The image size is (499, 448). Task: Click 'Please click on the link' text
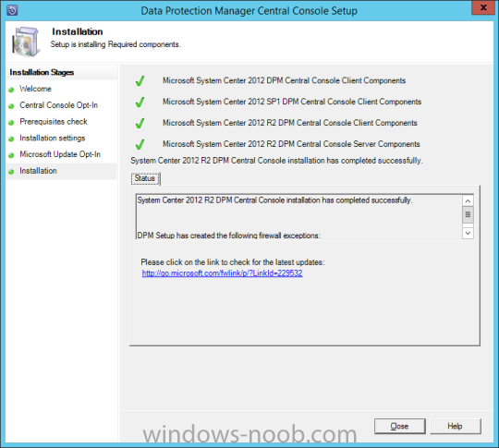pos(233,262)
